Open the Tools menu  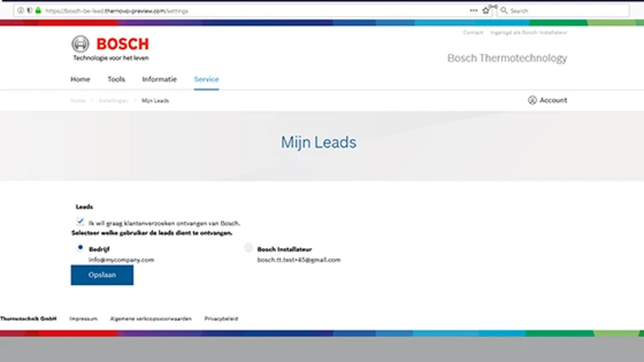pos(116,79)
